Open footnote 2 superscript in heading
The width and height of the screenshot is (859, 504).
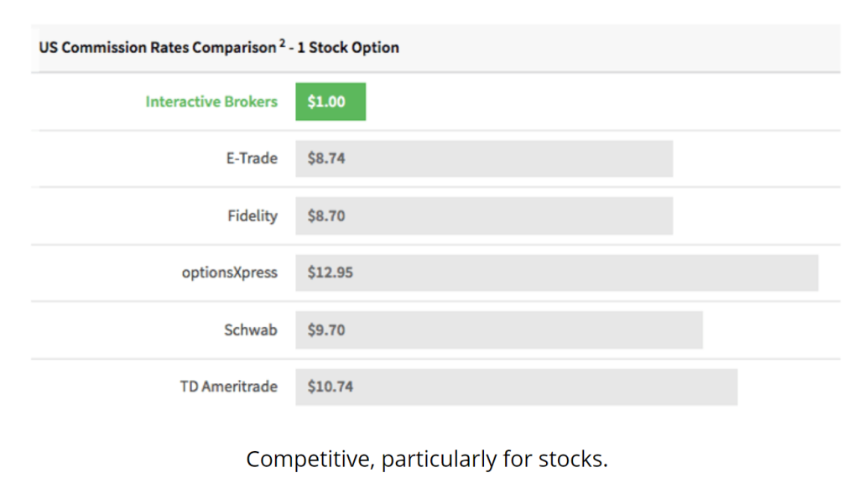[282, 44]
